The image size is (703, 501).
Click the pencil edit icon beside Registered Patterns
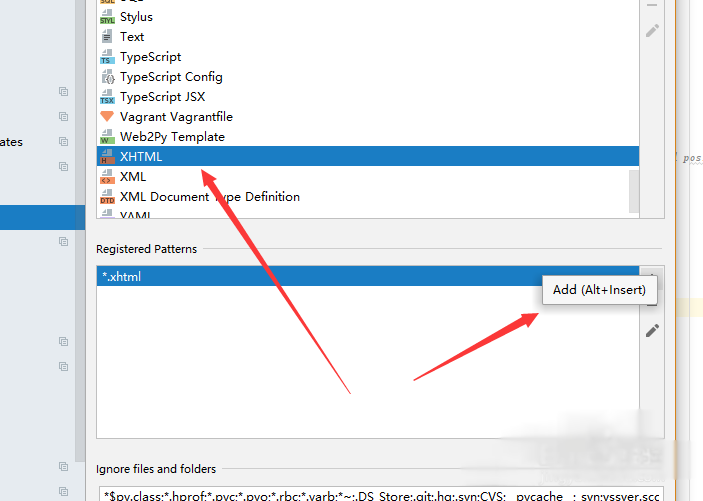point(652,330)
